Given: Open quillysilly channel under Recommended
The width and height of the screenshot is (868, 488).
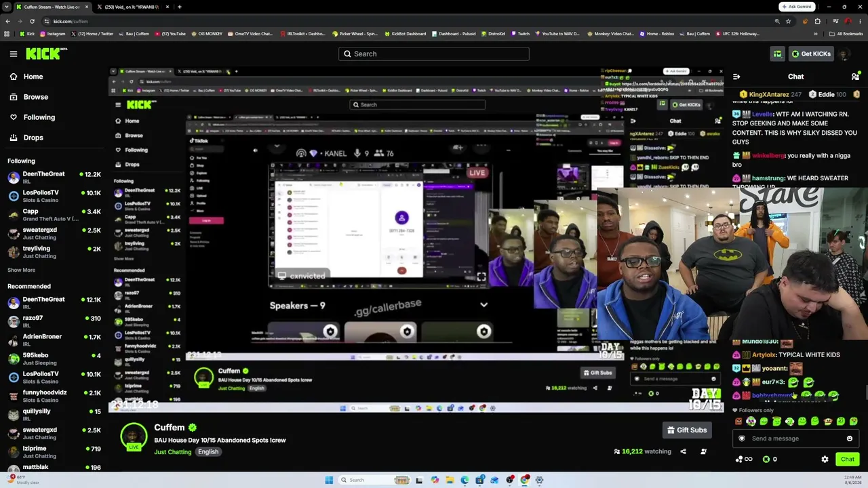Looking at the screenshot, I should click(x=54, y=414).
